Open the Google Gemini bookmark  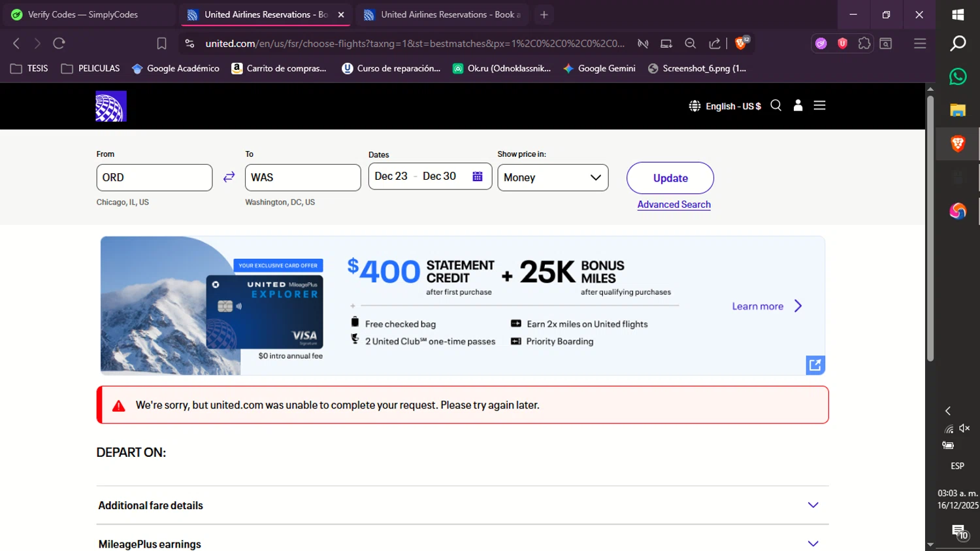point(599,68)
